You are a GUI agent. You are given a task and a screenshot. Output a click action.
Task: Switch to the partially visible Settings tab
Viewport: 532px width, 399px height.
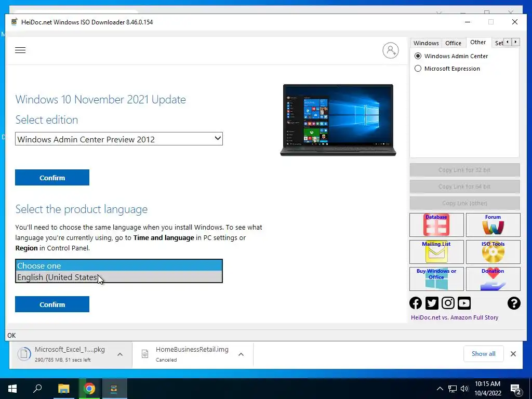(498, 43)
